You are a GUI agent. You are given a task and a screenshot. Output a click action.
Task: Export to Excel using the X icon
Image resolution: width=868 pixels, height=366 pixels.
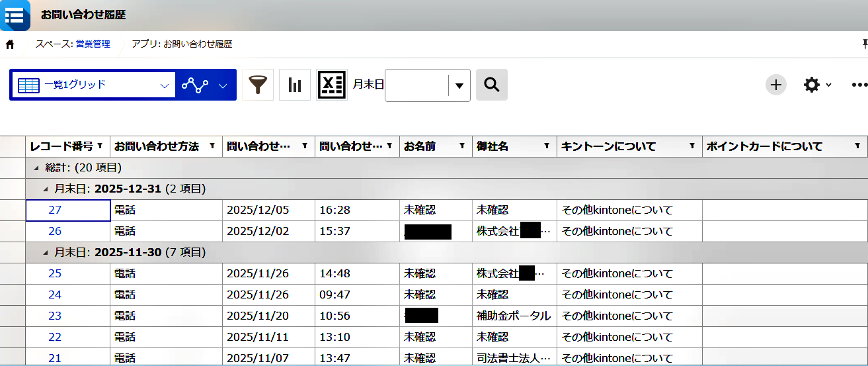click(331, 85)
